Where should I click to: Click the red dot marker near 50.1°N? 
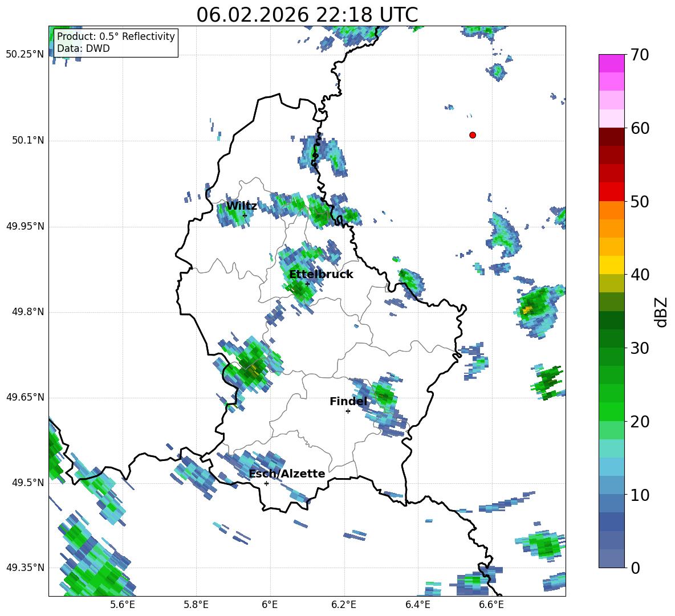(x=472, y=135)
